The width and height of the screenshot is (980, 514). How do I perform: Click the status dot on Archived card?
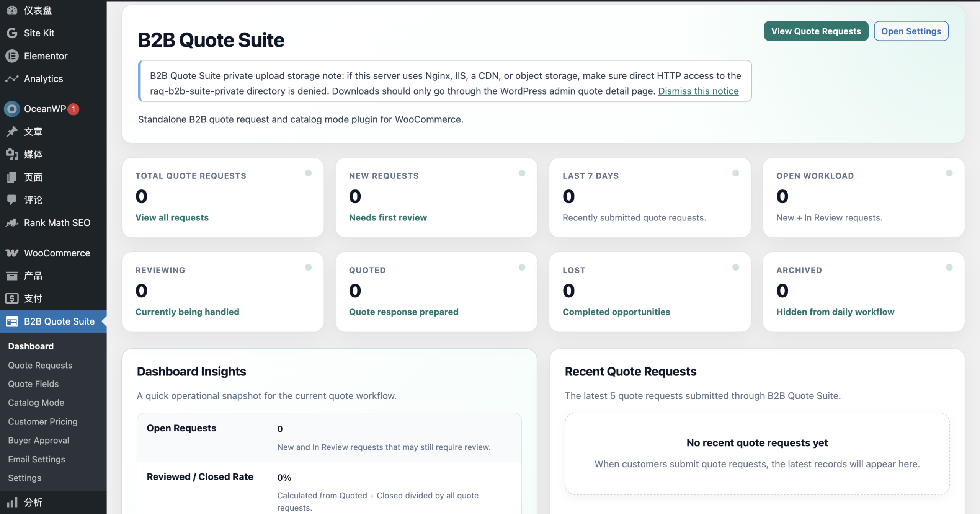click(x=949, y=267)
